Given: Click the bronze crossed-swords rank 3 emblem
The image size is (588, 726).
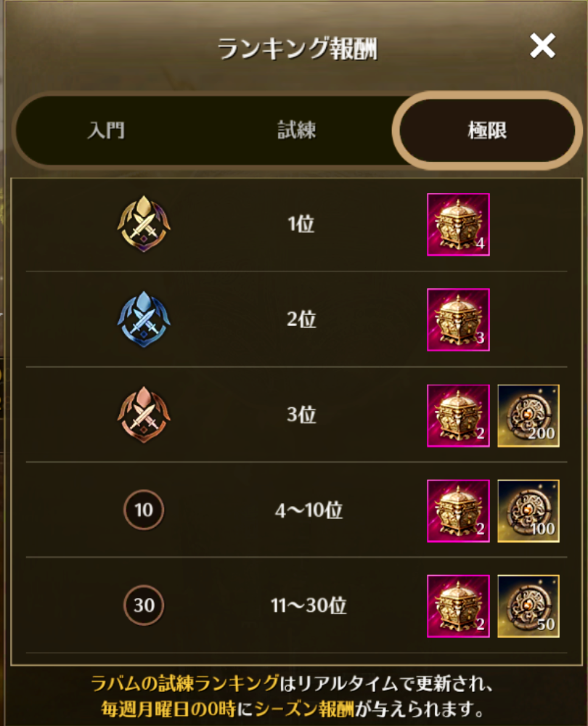Looking at the screenshot, I should click(x=144, y=415).
